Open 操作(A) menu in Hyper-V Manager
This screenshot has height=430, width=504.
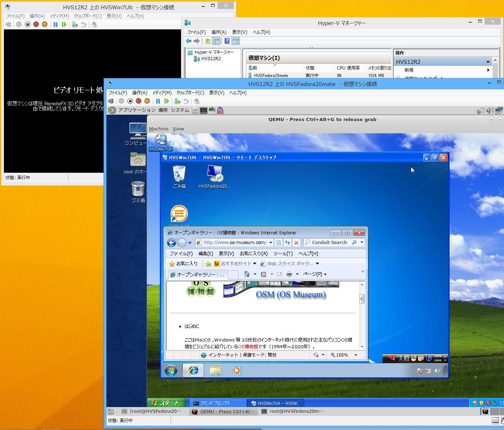pos(219,32)
